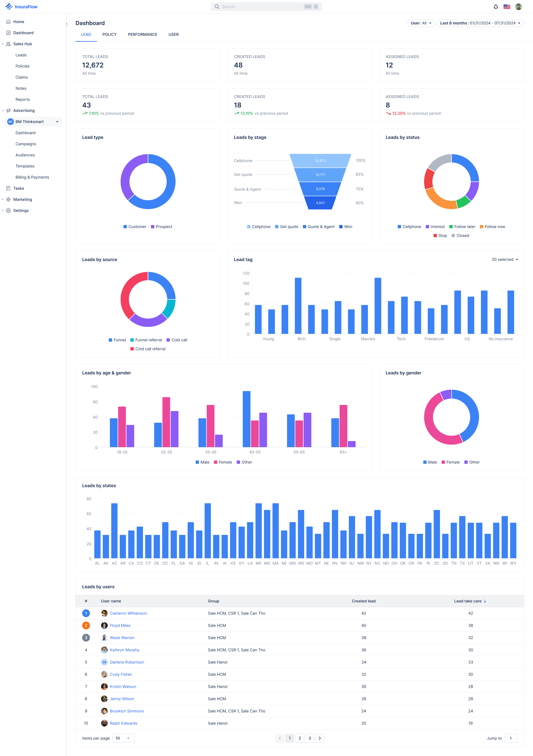Click the Cellphone segment of the funnel
533x756 pixels.
320,161
